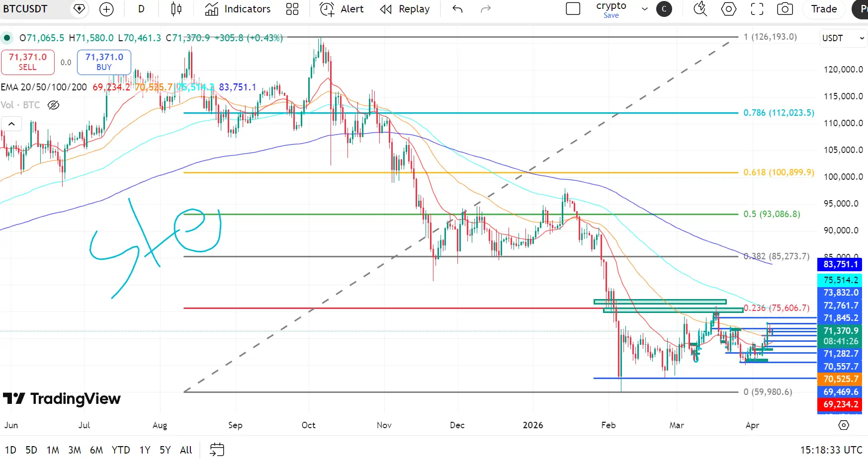The image size is (868, 461).
Task: Select the EMA 20/50/100/200 indicator legend
Action: pos(44,87)
